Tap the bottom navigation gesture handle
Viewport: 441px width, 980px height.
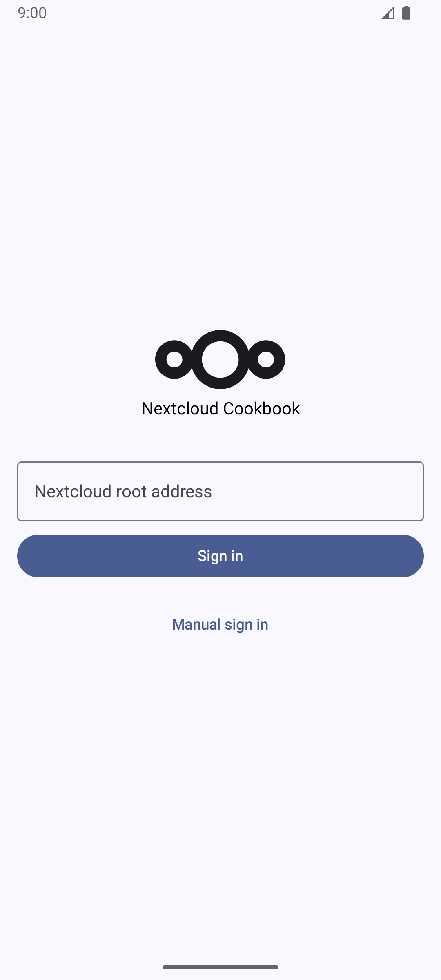coord(220,967)
